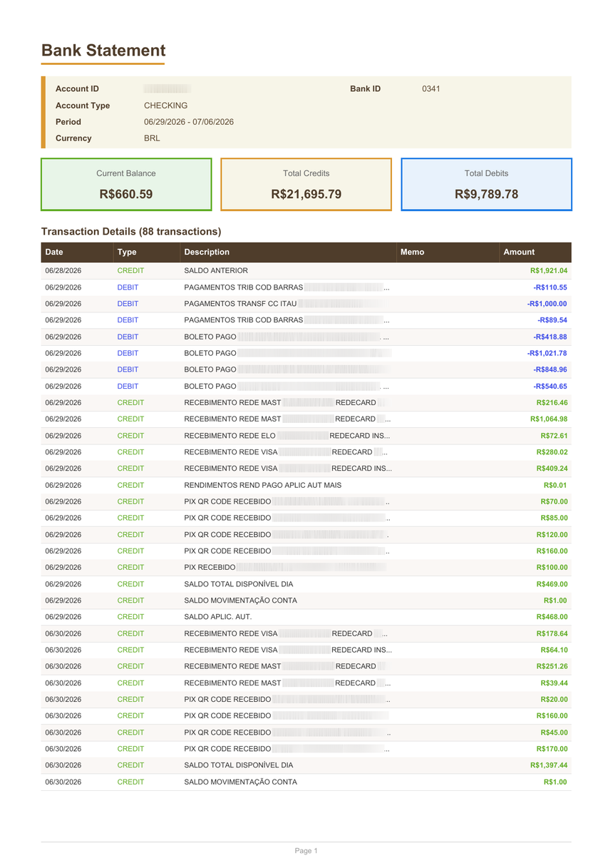Click the Account ID label
613x868 pixels.
pos(77,89)
